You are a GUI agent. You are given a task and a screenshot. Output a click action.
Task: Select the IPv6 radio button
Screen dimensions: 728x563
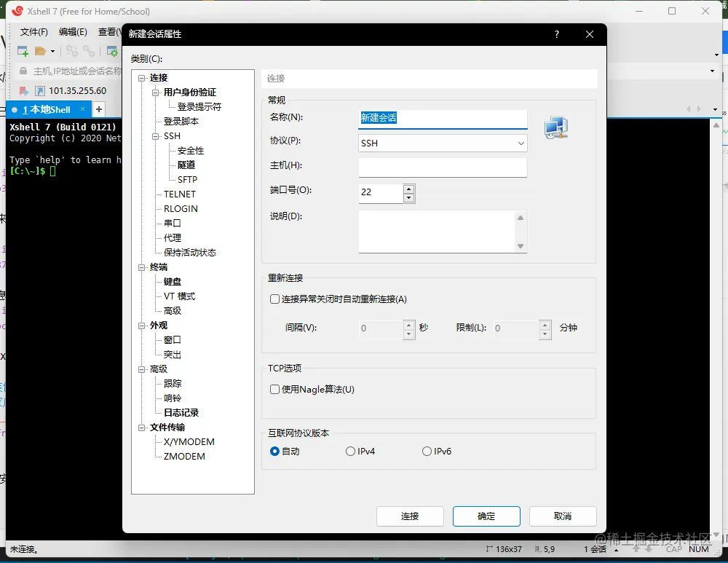pos(427,451)
